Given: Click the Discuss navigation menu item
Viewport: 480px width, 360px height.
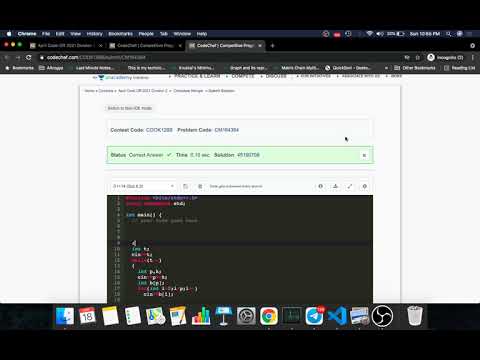Looking at the screenshot, I should click(276, 76).
